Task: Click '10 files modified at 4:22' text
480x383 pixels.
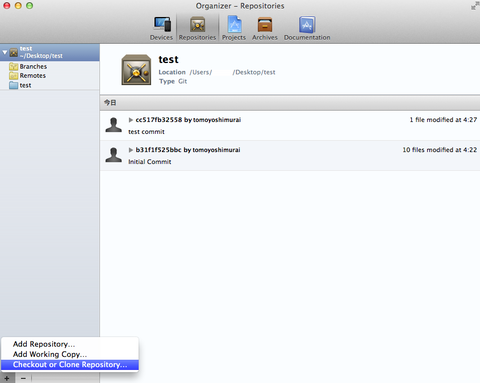Action: (x=440, y=150)
